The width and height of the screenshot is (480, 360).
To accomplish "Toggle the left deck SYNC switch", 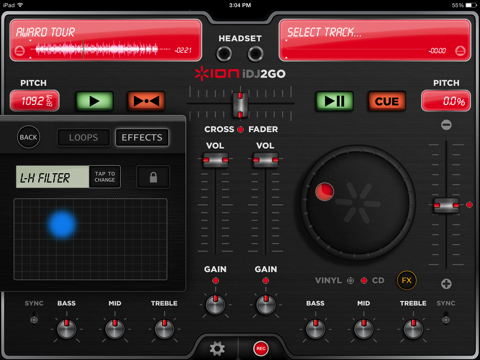I will [x=34, y=318].
